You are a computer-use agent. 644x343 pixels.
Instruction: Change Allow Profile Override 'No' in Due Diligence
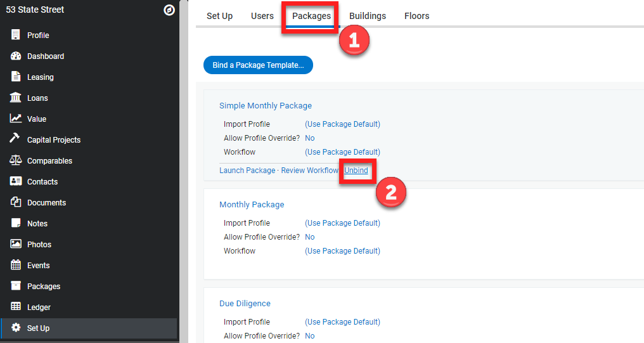point(310,336)
